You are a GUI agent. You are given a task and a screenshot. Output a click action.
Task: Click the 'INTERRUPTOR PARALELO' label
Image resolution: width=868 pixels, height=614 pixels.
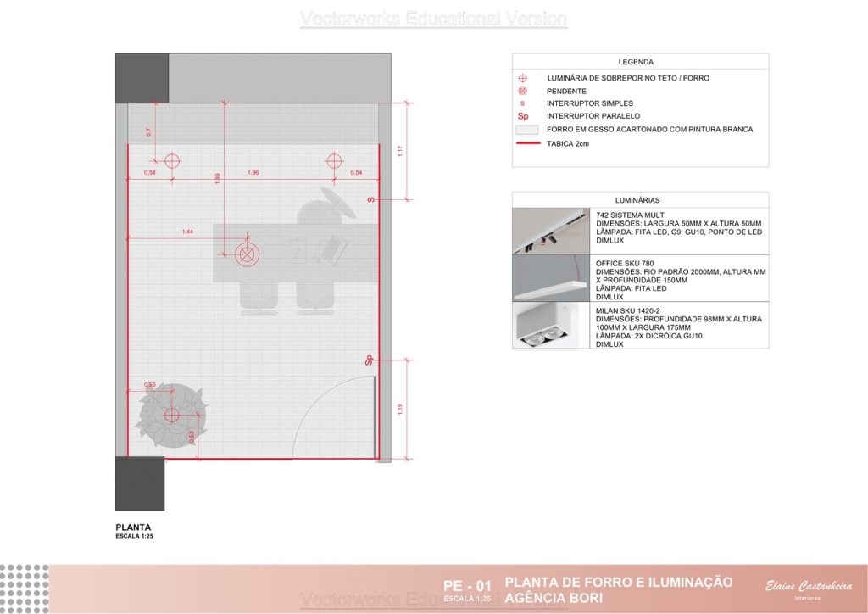pos(593,116)
